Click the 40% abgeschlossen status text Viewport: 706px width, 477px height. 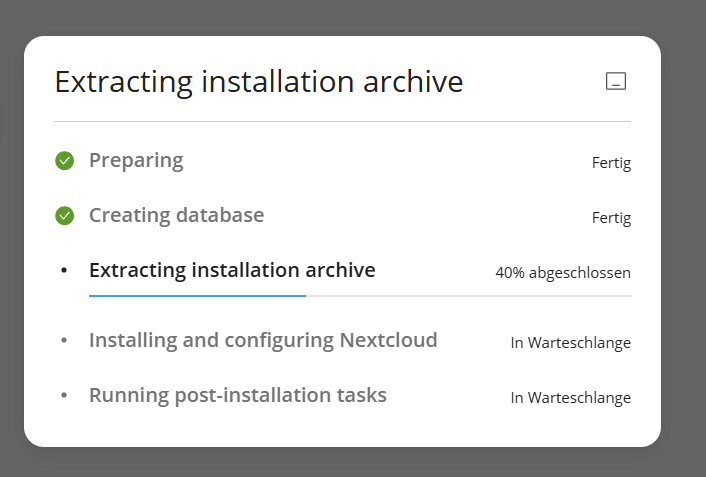point(563,272)
